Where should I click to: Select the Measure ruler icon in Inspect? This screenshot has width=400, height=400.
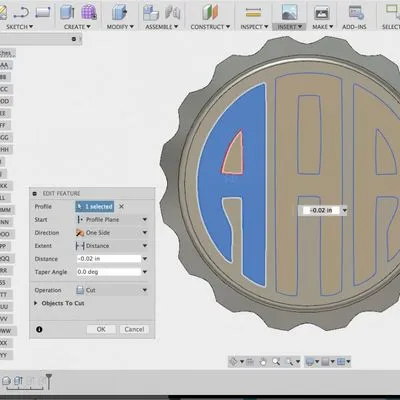click(x=253, y=13)
